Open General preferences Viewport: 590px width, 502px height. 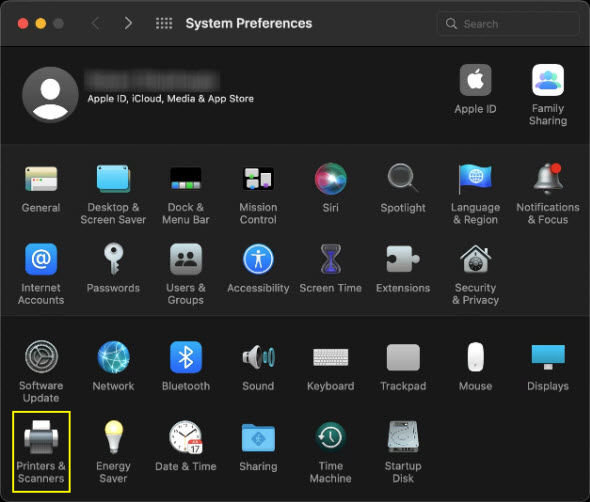pos(41,188)
